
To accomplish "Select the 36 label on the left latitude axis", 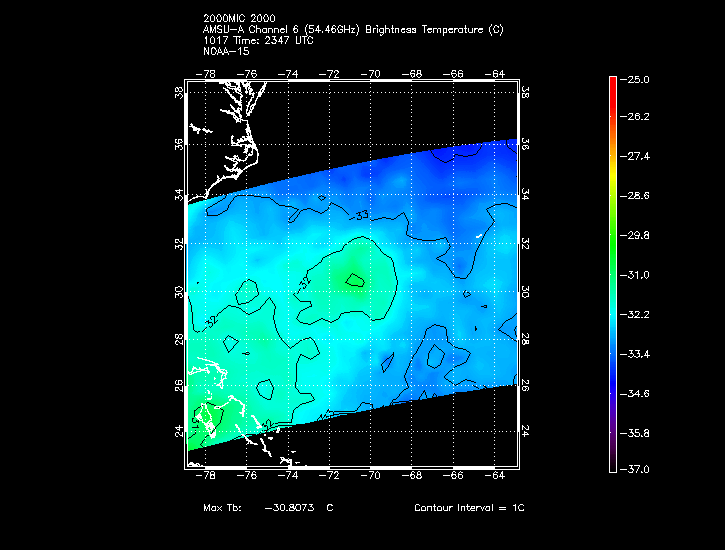I will pos(179,144).
